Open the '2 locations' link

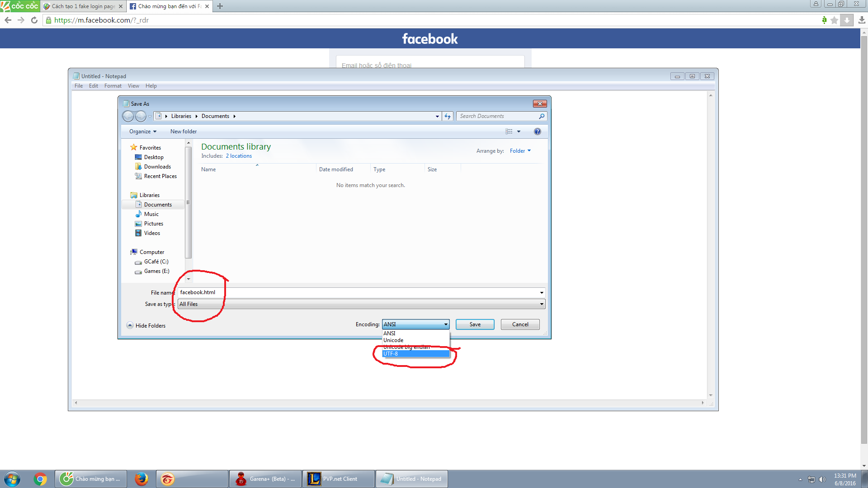click(x=239, y=156)
